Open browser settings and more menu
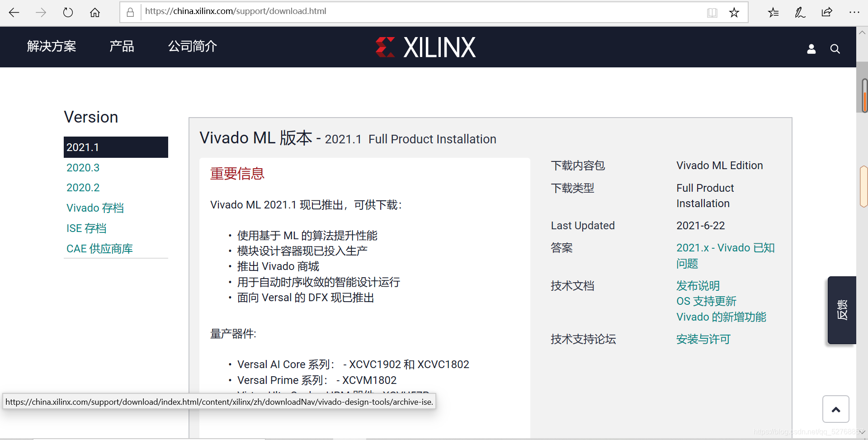The image size is (868, 440). (854, 12)
